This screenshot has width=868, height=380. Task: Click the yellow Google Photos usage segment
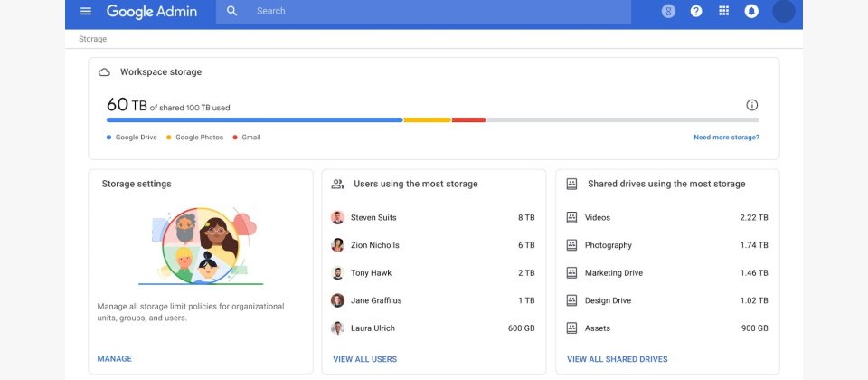tap(428, 120)
